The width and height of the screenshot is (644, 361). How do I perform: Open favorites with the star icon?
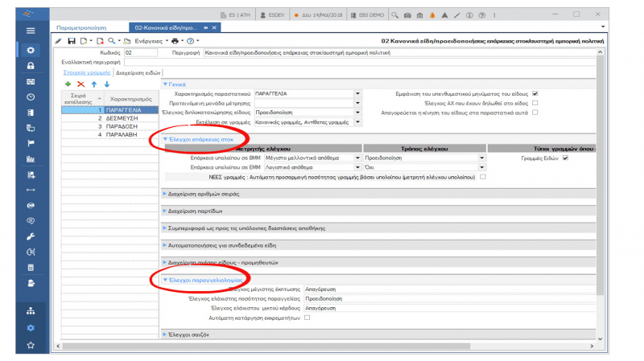click(x=31, y=345)
